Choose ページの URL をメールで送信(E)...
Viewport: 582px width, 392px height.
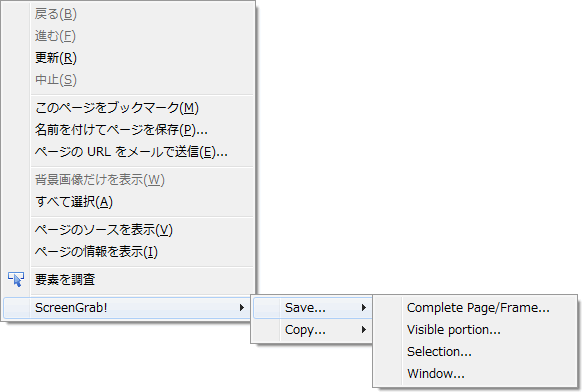pyautogui.click(x=128, y=151)
